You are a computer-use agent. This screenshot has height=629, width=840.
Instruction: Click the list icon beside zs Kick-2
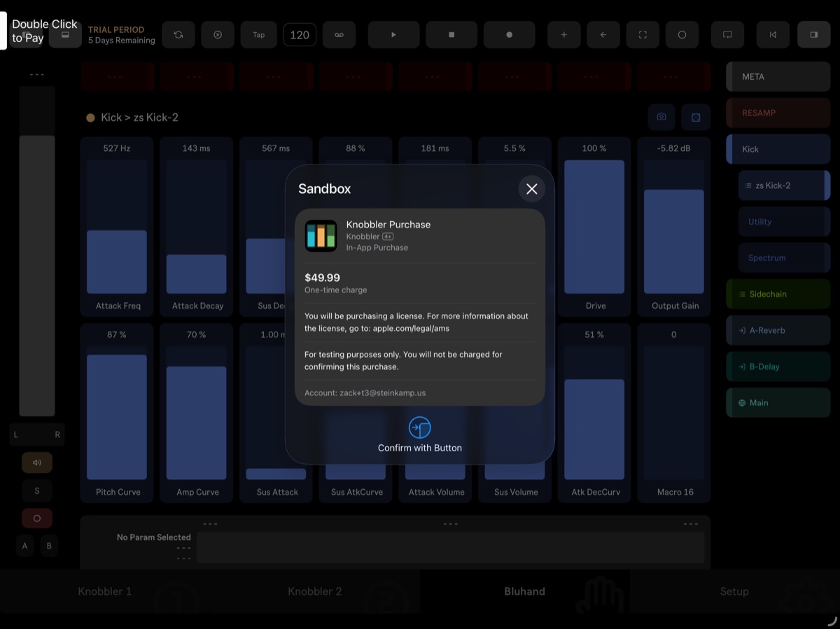click(748, 185)
